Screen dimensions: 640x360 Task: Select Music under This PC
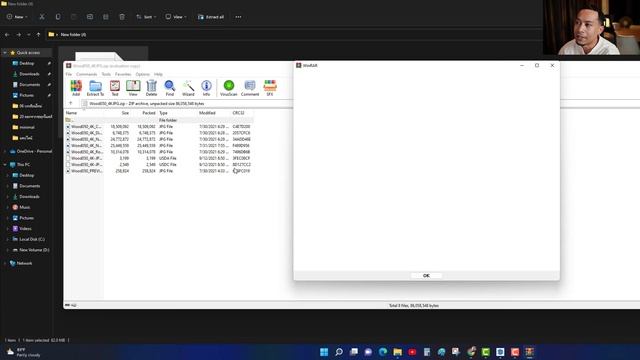click(x=25, y=207)
